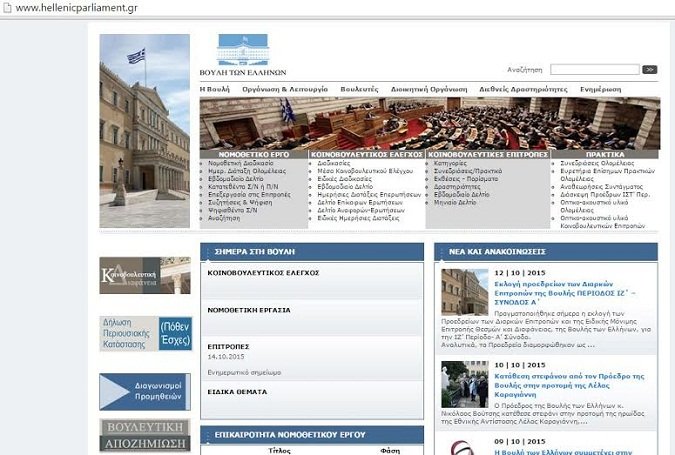Image resolution: width=675 pixels, height=455 pixels.
Task: Follow the Νομοθετική Διαδικασία link
Action: click(241, 163)
